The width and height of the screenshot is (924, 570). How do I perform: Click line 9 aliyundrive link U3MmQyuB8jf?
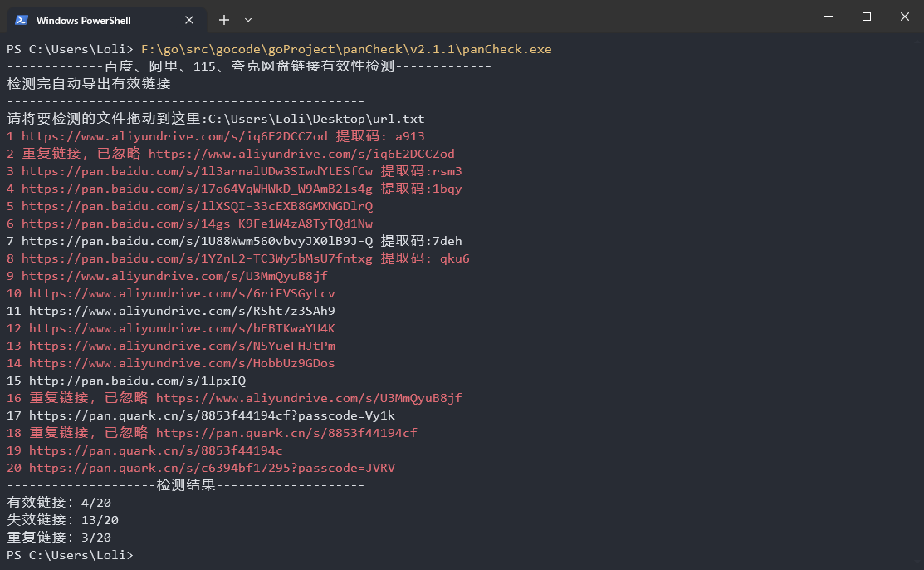[x=174, y=276]
